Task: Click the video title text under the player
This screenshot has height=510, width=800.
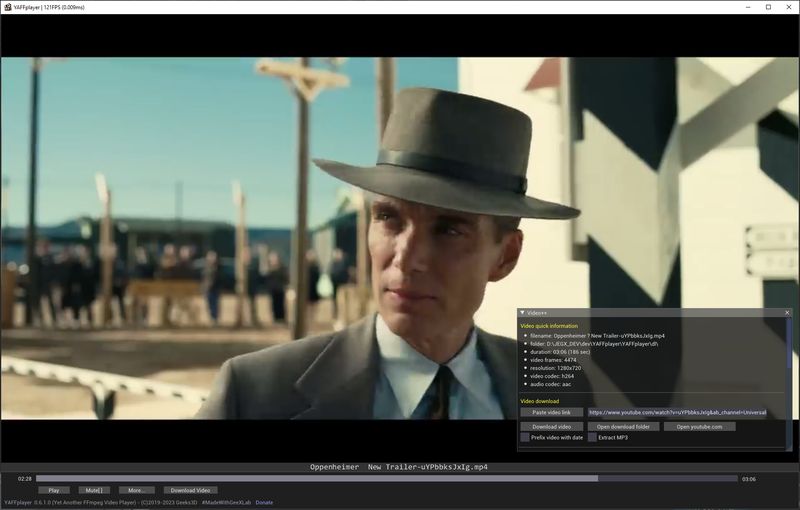Action: pyautogui.click(x=398, y=467)
